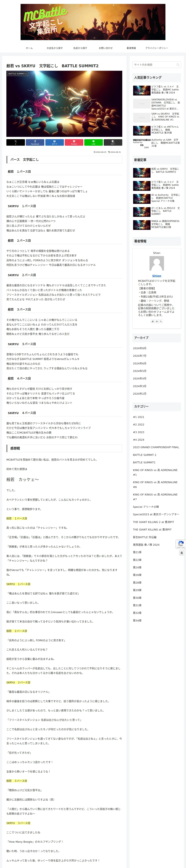This screenshot has width=186, height=868.
Task: Open new article ID vs Authority
Action: coord(157,198)
